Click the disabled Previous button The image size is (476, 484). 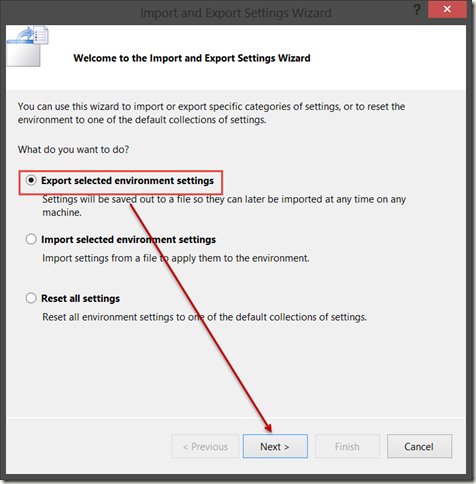tap(205, 446)
